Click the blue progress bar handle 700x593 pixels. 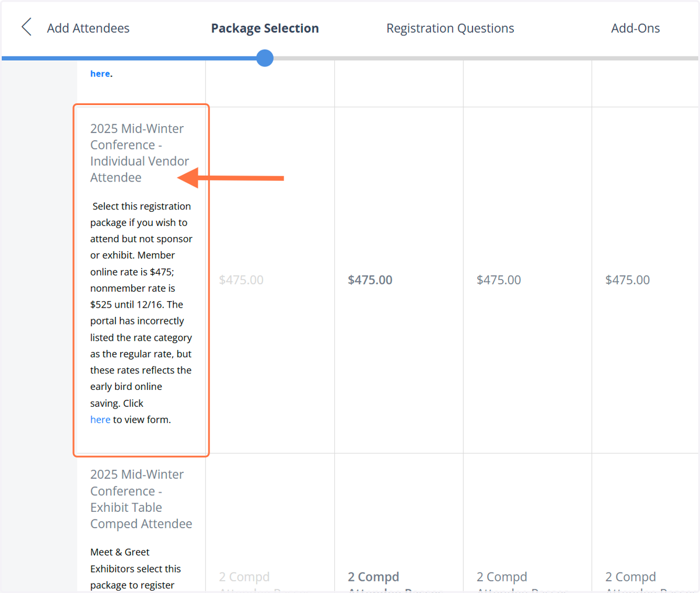click(x=265, y=58)
